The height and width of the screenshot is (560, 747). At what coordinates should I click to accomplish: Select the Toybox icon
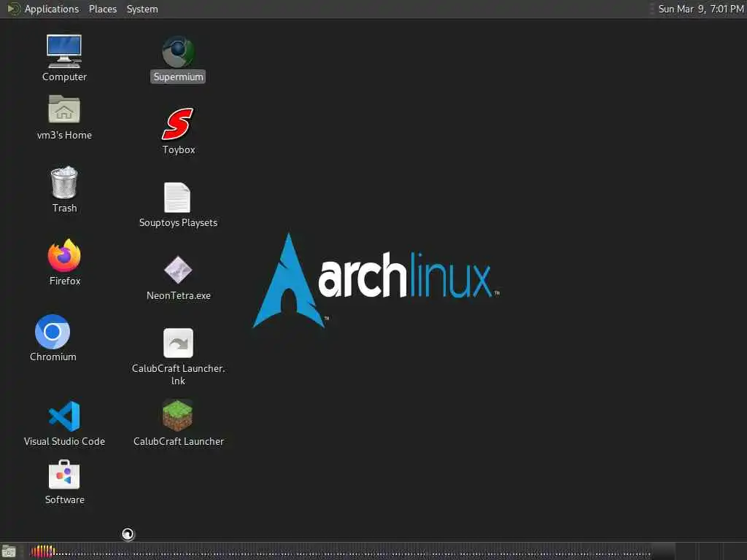point(178,124)
